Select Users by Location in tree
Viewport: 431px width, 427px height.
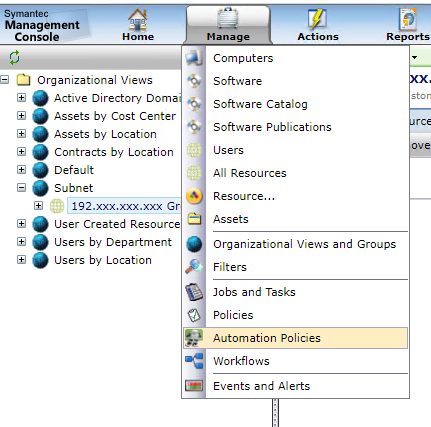(103, 260)
